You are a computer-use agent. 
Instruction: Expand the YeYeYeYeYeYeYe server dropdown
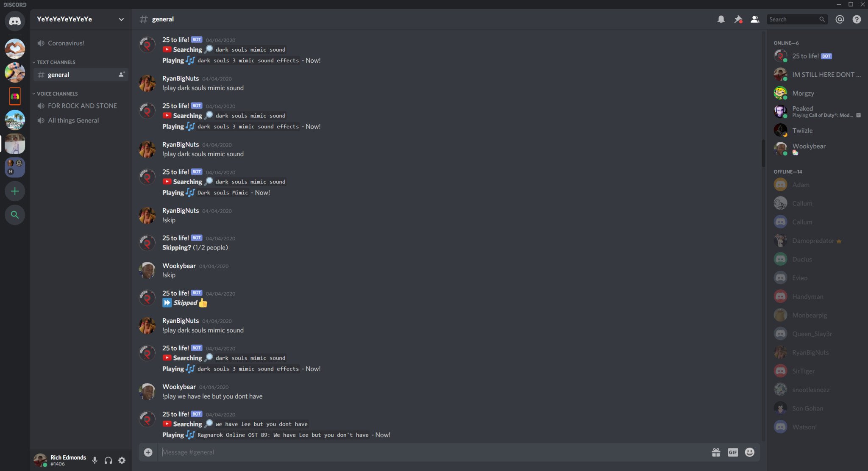(x=121, y=19)
